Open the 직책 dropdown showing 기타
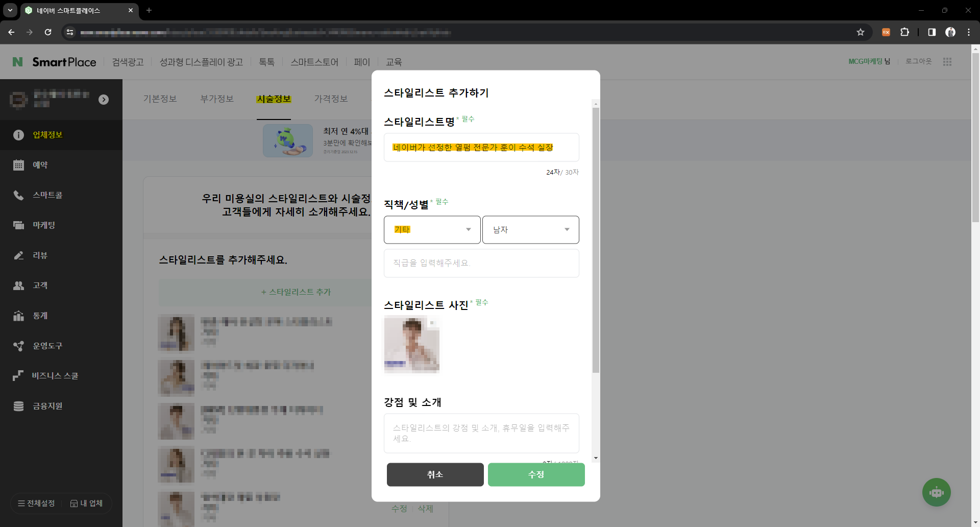 (x=432, y=230)
